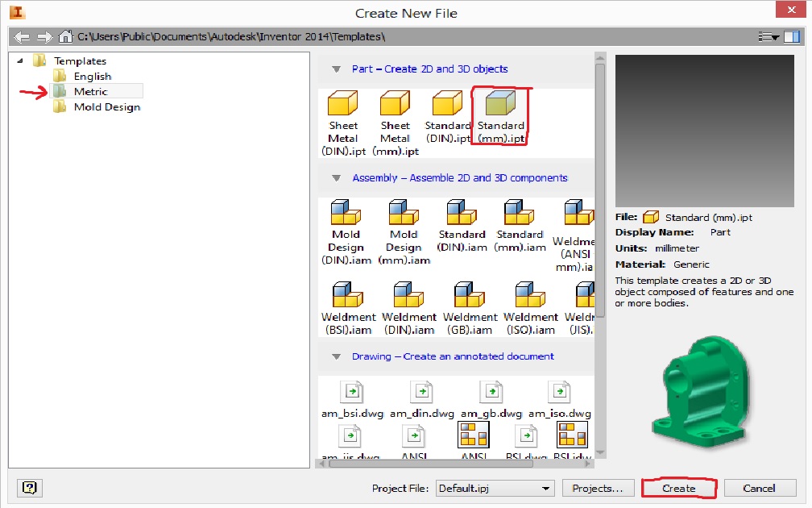Select Standard (mm).ipt part template
812x508 pixels.
click(500, 117)
